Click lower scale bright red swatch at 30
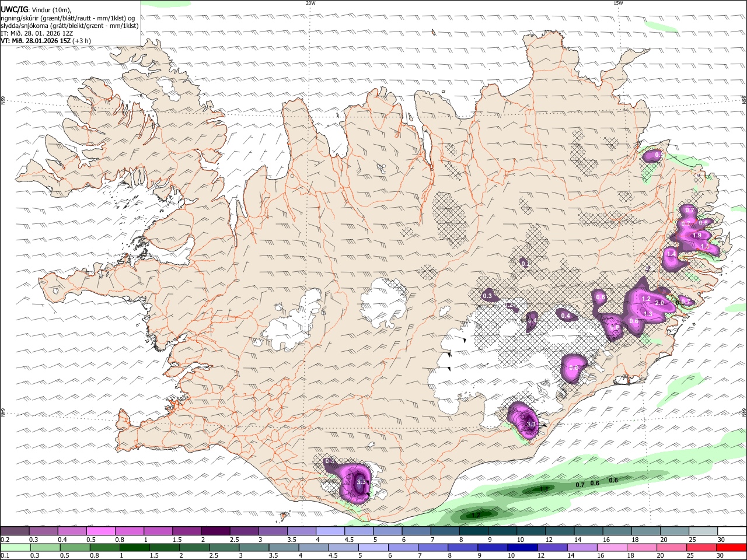 [x=731, y=548]
